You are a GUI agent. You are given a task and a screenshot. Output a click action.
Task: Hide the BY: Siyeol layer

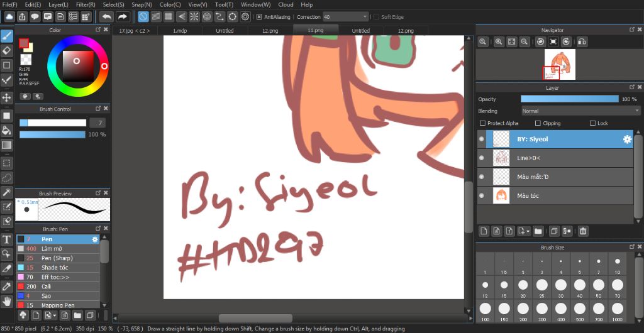[481, 139]
